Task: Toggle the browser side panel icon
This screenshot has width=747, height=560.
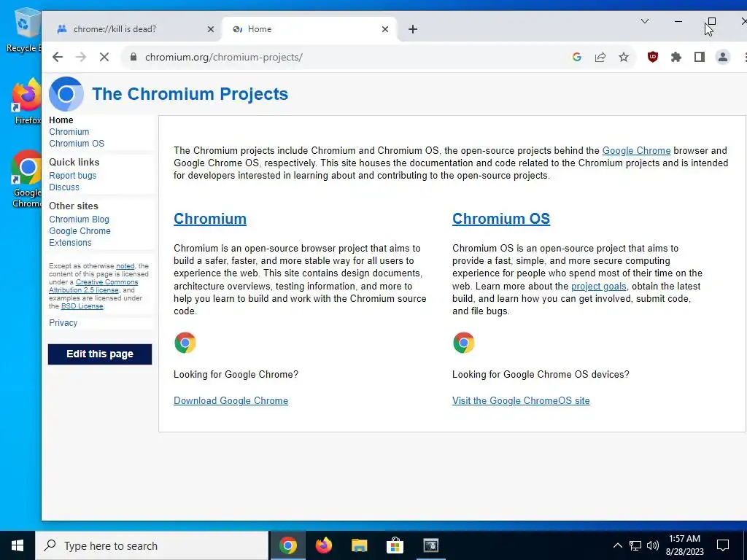Action: click(700, 57)
